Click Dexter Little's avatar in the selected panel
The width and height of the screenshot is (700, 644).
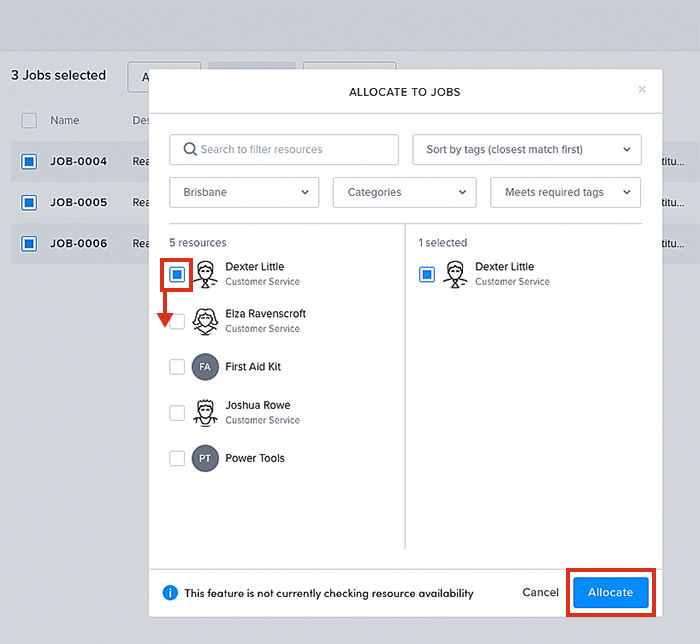point(455,274)
